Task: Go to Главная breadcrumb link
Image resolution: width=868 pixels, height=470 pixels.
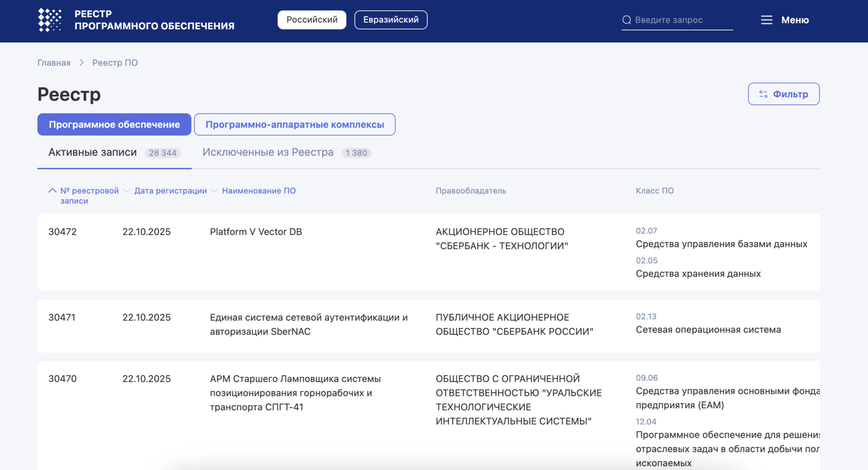Action: (x=54, y=63)
